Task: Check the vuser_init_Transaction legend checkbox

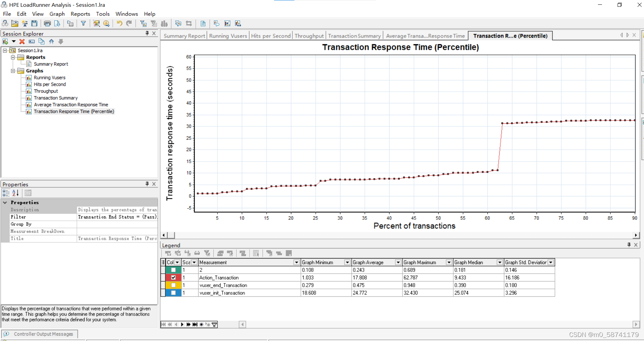Action: tap(173, 293)
